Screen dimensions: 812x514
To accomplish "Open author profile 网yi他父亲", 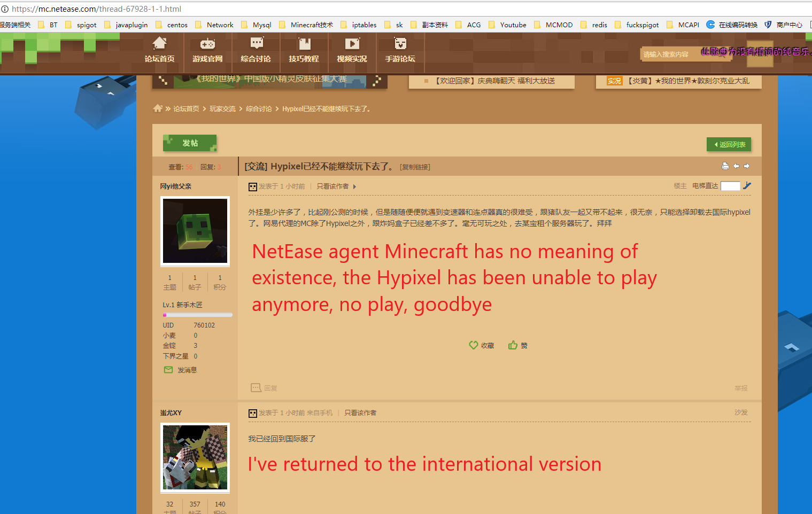I will pos(176,186).
